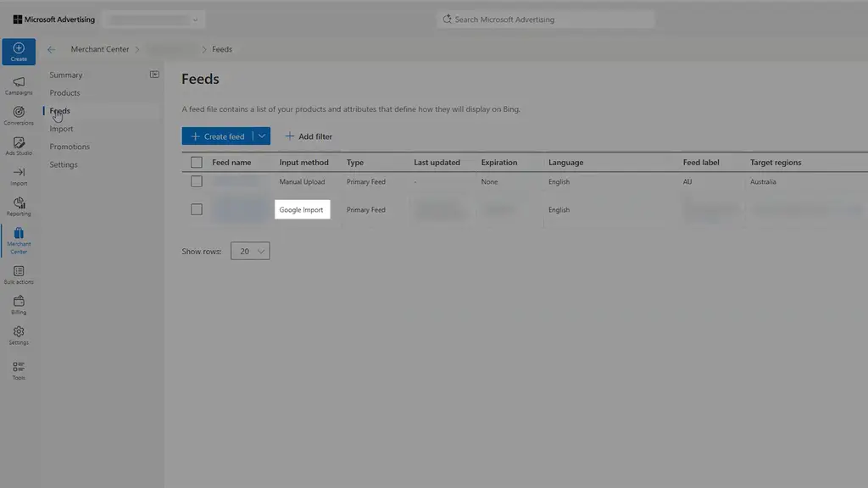
Task: Go to Products in the side menu
Action: [64, 93]
